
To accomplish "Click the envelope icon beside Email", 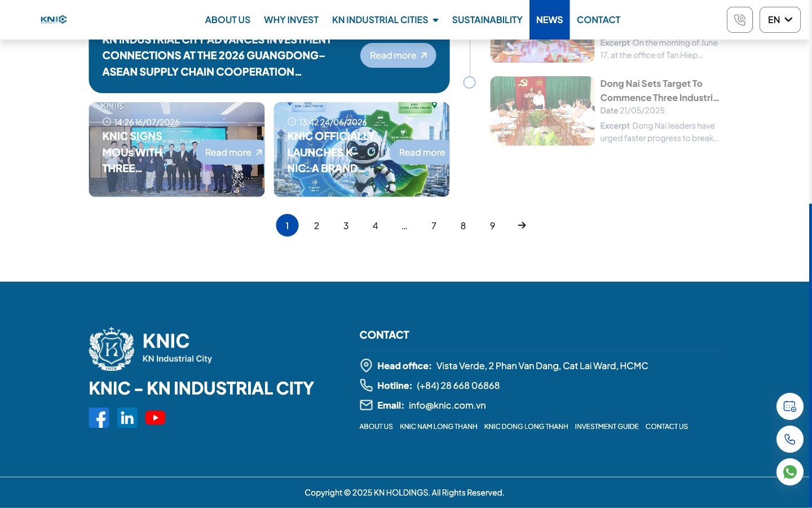I will pyautogui.click(x=366, y=405).
